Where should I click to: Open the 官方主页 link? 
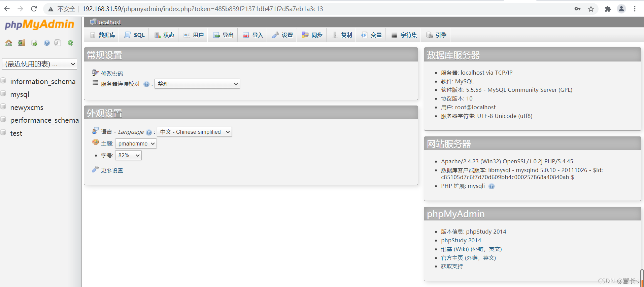pyautogui.click(x=468, y=258)
